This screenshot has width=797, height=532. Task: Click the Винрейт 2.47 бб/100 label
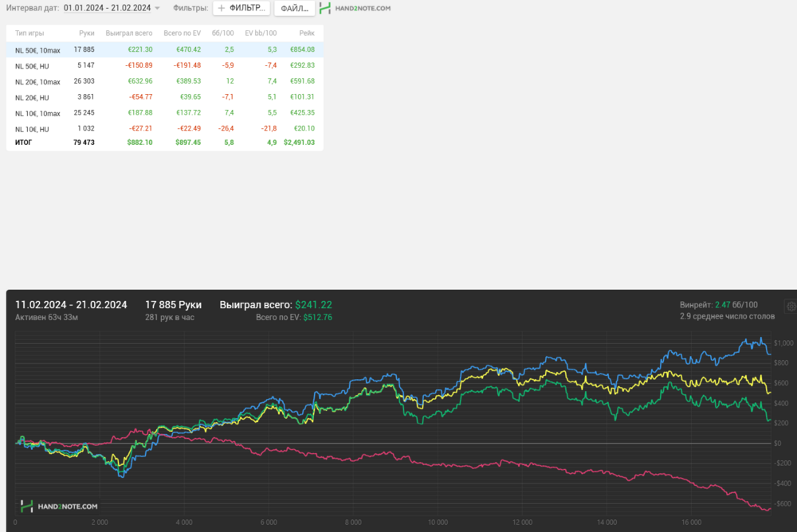point(719,305)
